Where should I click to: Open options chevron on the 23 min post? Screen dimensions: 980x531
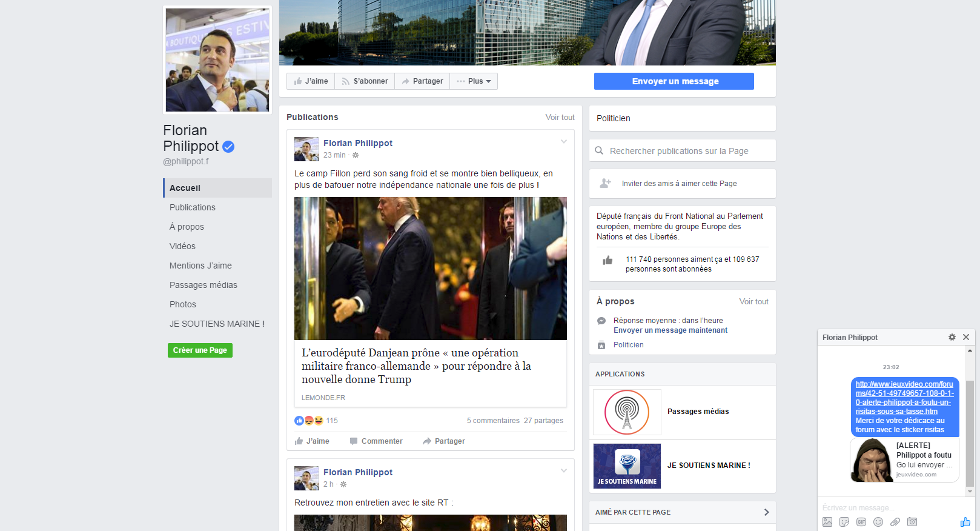(564, 141)
